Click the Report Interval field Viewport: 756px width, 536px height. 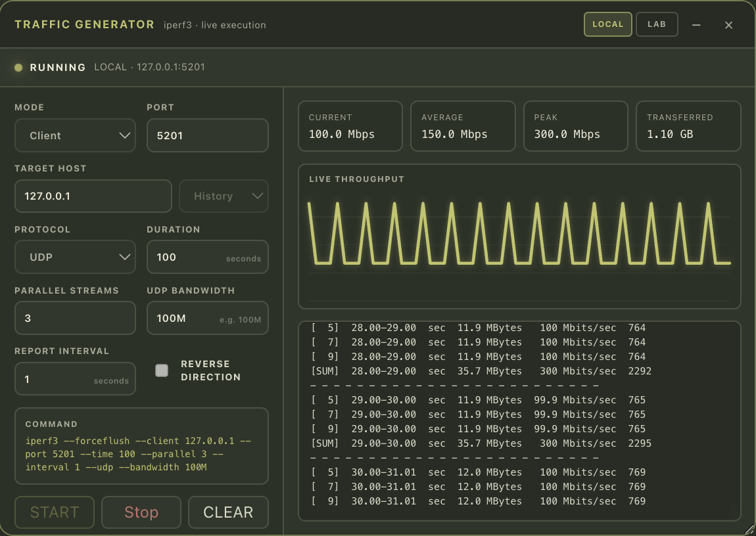(75, 379)
